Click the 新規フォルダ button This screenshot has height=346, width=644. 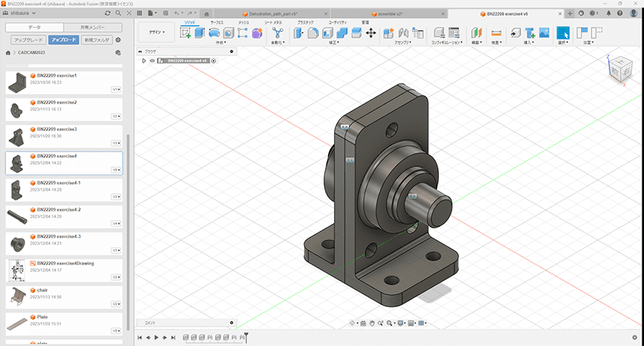(97, 40)
